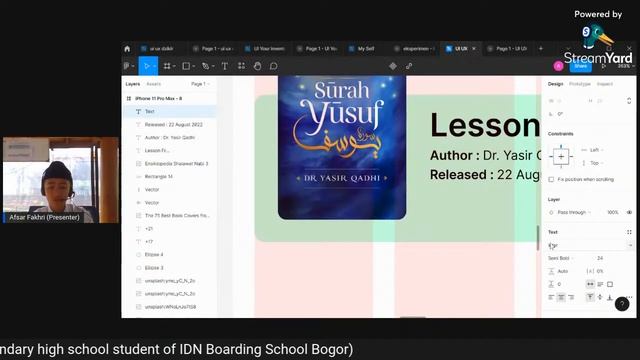Toggle independent resize proportions icon

click(629, 101)
